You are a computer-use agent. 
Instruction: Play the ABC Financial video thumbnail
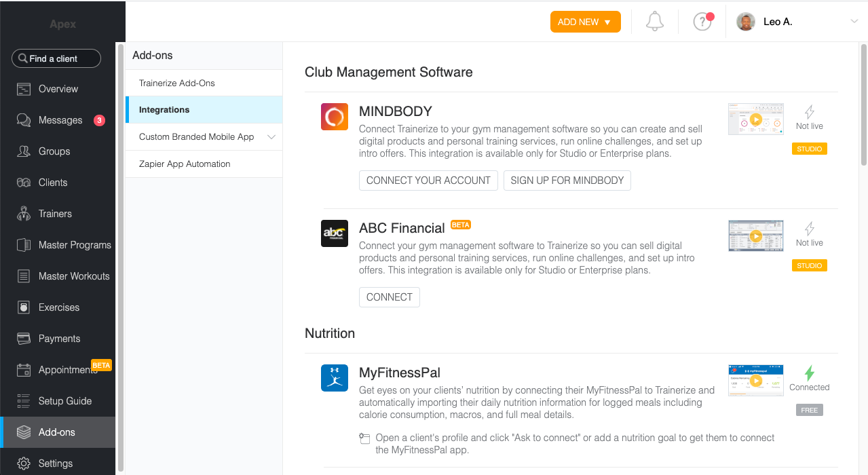pyautogui.click(x=756, y=236)
